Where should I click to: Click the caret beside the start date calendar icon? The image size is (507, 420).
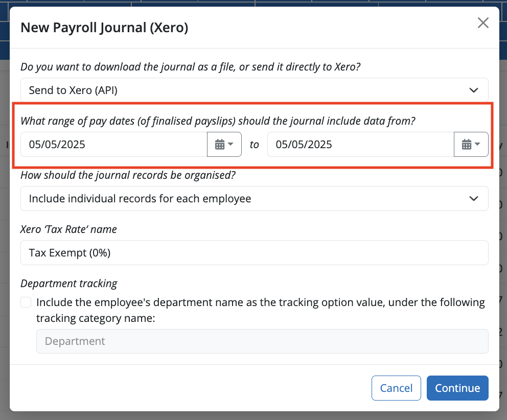[x=231, y=145]
